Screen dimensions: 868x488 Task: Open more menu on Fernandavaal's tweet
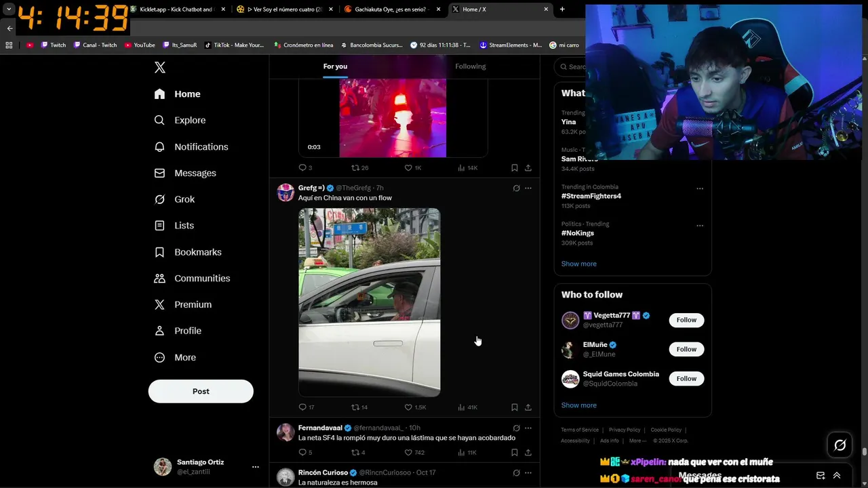[x=528, y=428]
